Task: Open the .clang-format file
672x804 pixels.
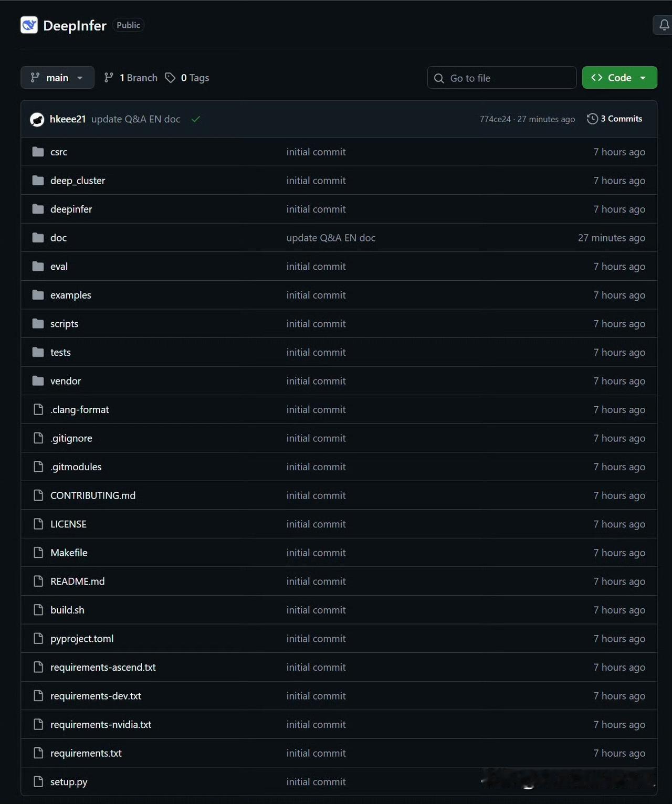Action: point(80,410)
